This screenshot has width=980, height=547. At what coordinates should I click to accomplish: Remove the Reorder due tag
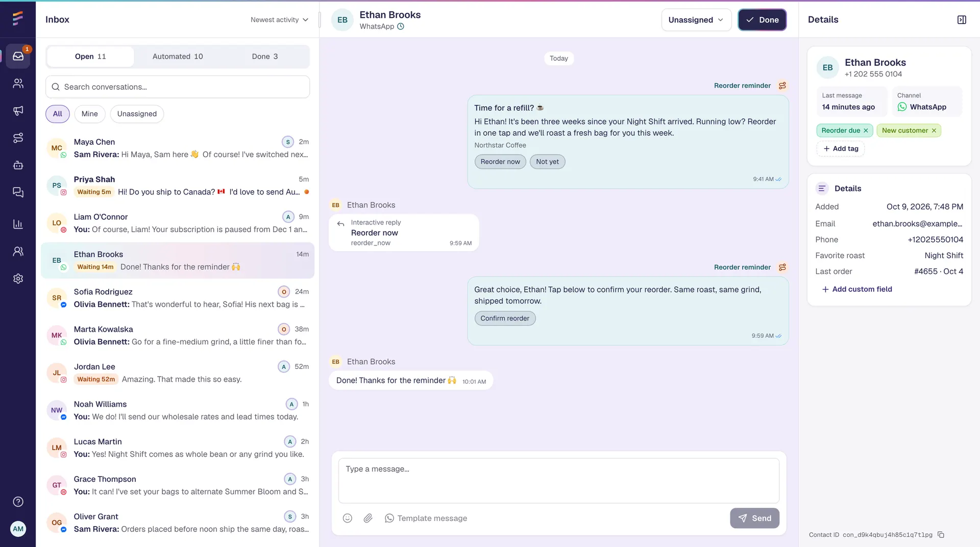click(866, 131)
